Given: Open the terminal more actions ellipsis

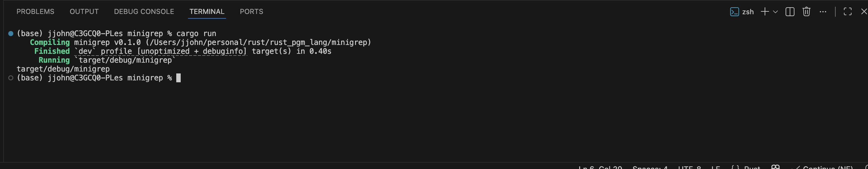Looking at the screenshot, I should point(823,12).
